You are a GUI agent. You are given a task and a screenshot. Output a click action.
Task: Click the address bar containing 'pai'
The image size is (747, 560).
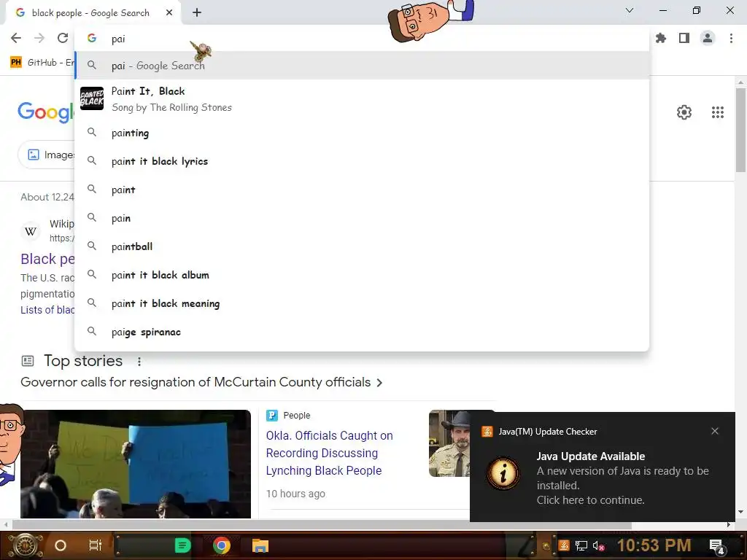click(x=362, y=39)
